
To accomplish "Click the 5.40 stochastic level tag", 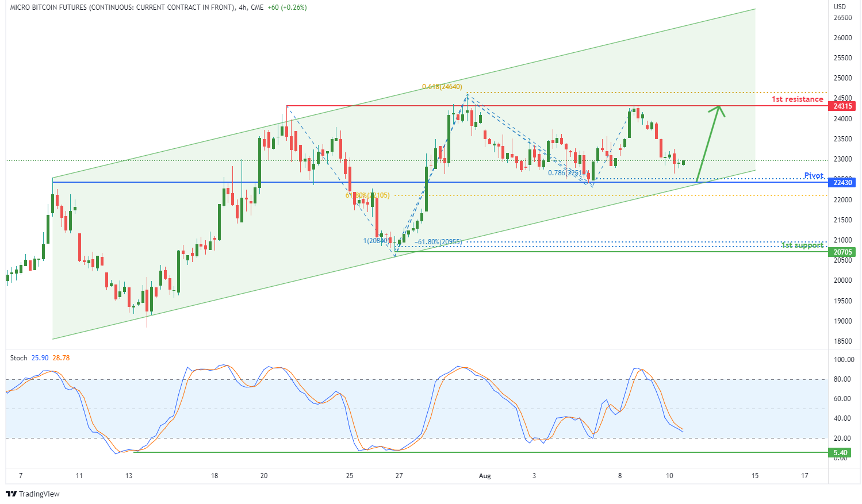I will (840, 453).
